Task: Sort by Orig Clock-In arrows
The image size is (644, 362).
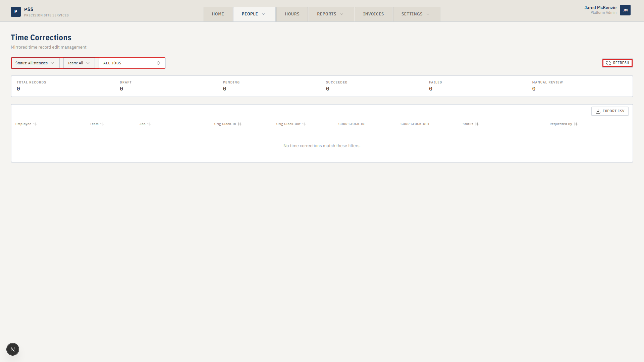Action: tap(239, 124)
